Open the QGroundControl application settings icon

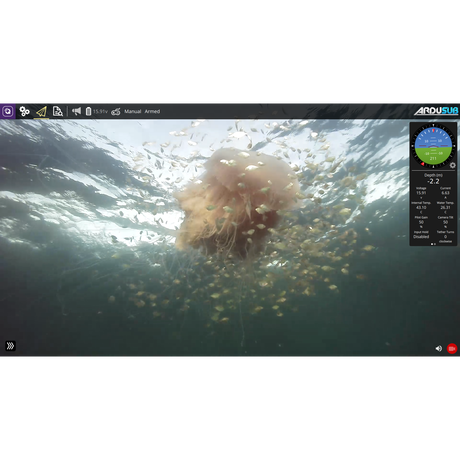[8, 111]
